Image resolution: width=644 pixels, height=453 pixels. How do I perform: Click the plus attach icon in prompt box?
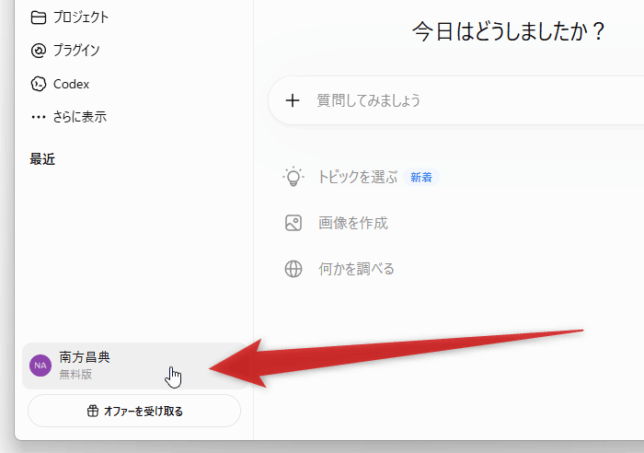tap(292, 100)
